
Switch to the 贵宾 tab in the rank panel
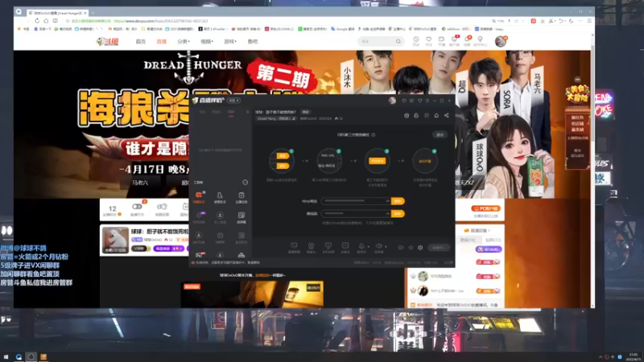point(468,240)
